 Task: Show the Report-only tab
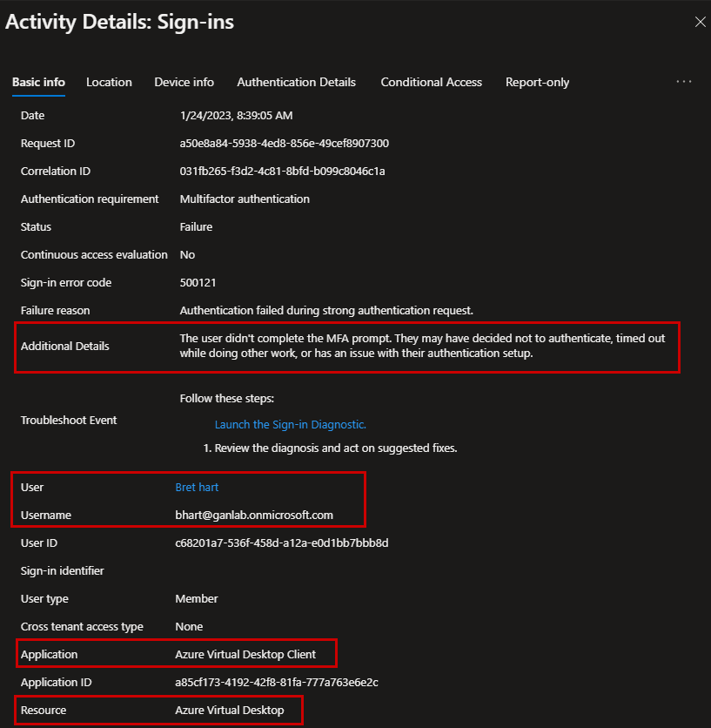click(x=537, y=82)
